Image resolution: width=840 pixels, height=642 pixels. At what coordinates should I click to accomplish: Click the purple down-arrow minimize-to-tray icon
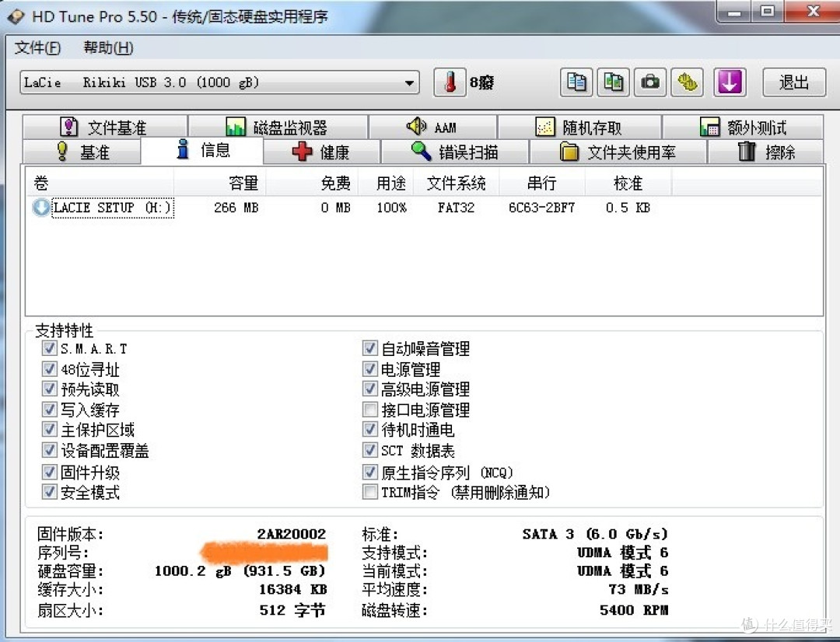click(x=730, y=82)
